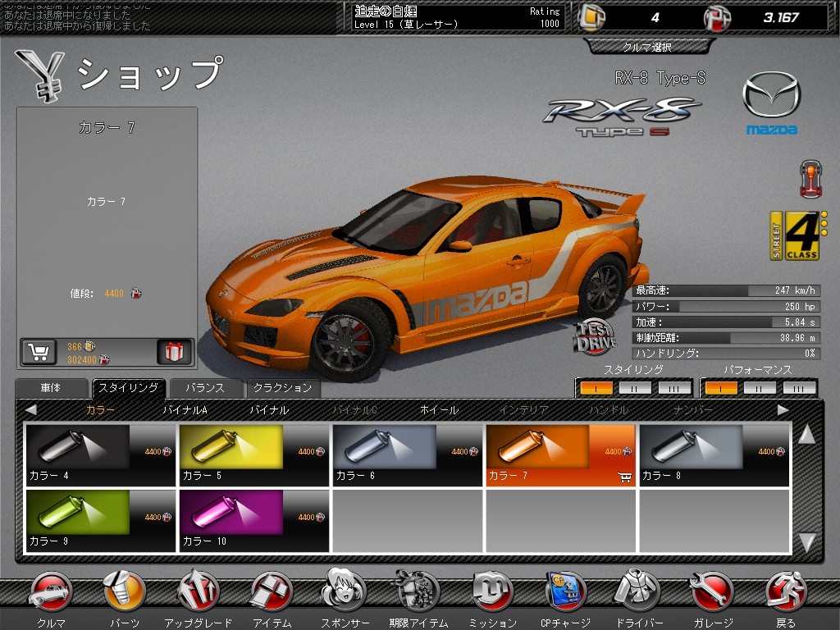Open the ミッション mission icon
The width and height of the screenshot is (840, 630).
(493, 592)
